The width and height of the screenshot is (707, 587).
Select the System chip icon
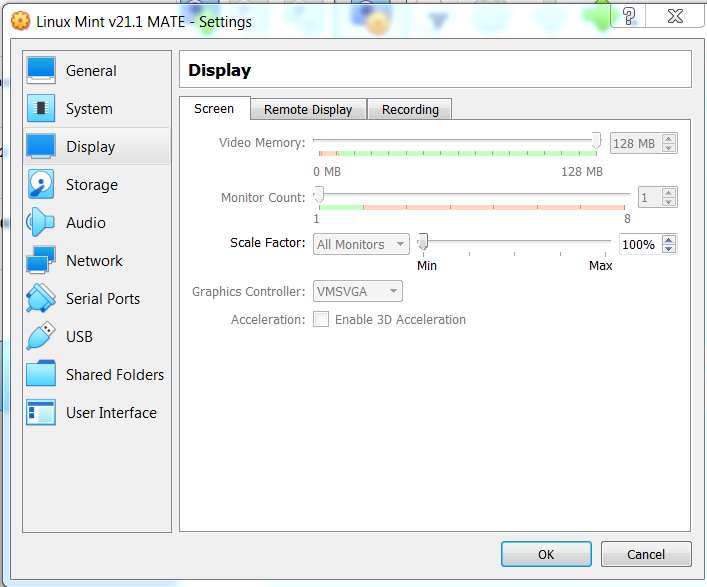(x=41, y=108)
